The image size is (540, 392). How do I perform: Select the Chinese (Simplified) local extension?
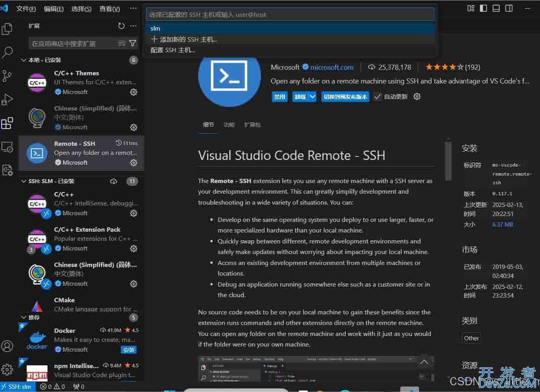(x=82, y=118)
